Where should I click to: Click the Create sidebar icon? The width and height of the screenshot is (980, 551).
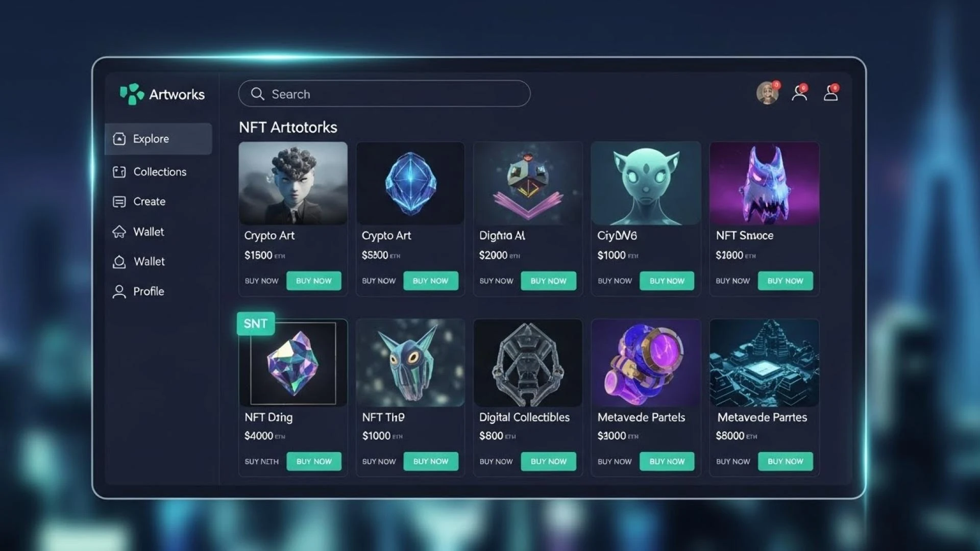click(x=119, y=202)
